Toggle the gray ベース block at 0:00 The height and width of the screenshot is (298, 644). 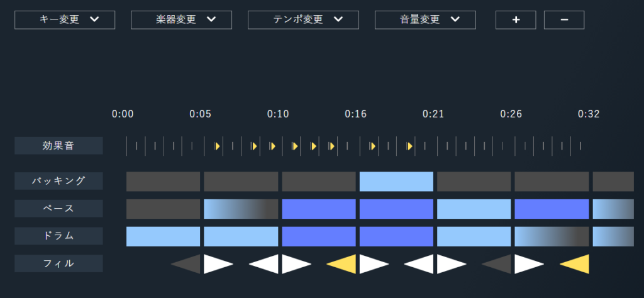tap(163, 209)
